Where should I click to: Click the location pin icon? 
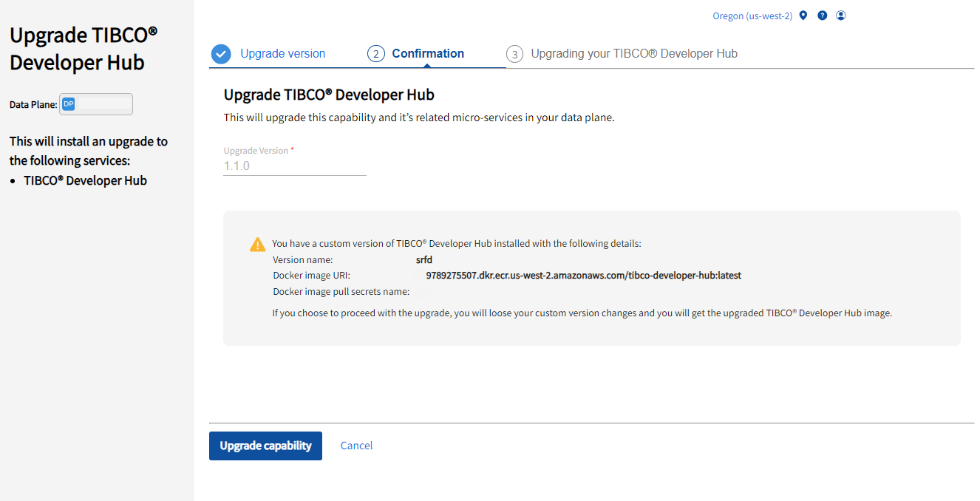coord(803,16)
